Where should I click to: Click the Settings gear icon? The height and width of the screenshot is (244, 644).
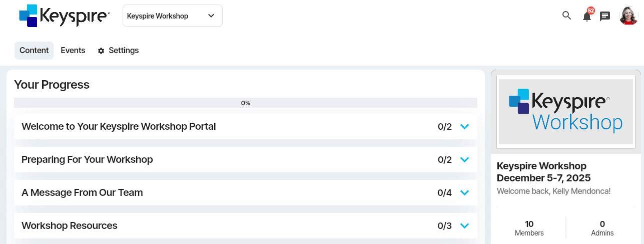tap(101, 51)
